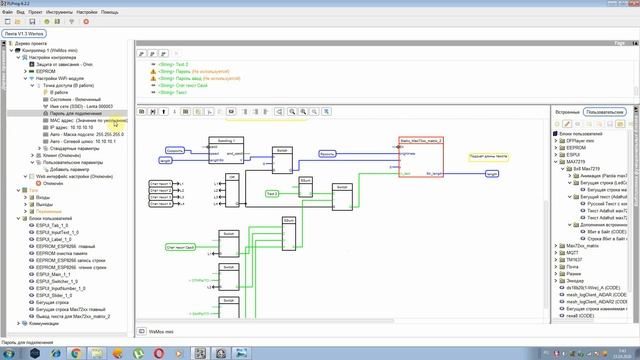Select Добавить параметр in project tree

pyautogui.click(x=69, y=169)
